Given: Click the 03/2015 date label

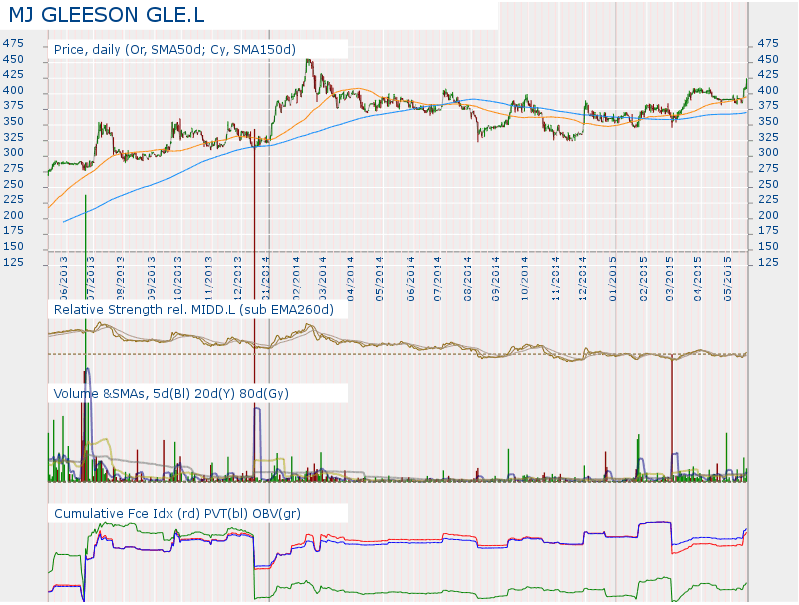Looking at the screenshot, I should [670, 279].
